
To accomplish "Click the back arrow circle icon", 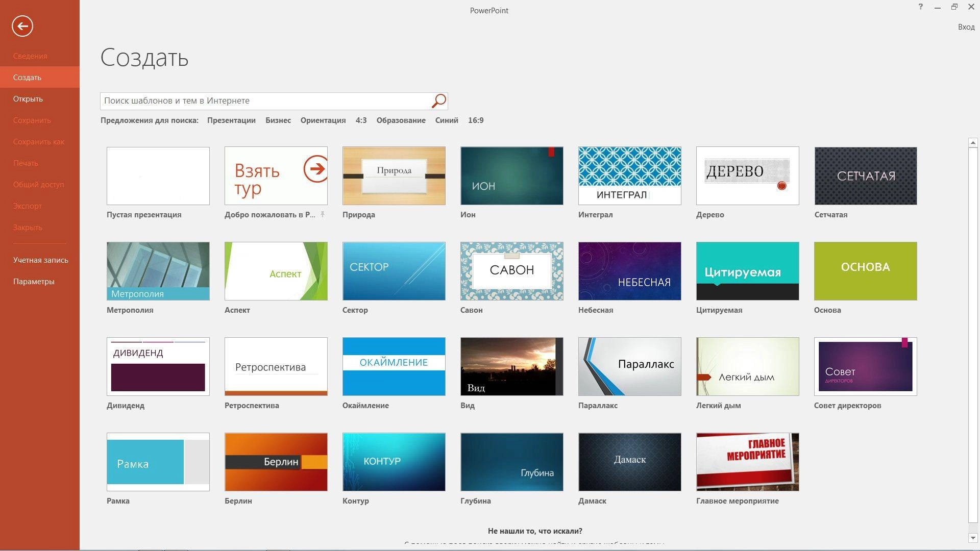I will click(x=22, y=26).
